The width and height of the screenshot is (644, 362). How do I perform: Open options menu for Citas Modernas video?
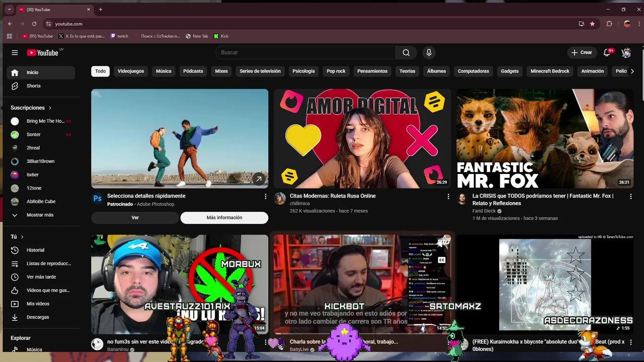tap(448, 197)
